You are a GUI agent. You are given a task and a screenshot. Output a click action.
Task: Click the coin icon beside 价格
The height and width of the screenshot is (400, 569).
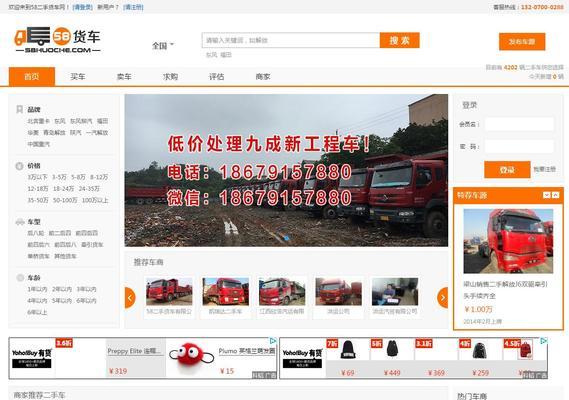(x=19, y=166)
